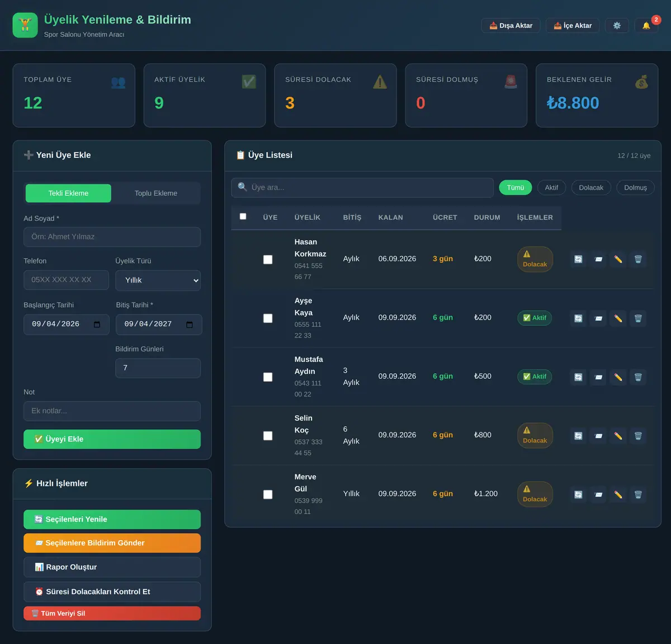671x644 pixels.
Task: Click Seçilenleri Yenile quick action
Action: [x=112, y=519]
